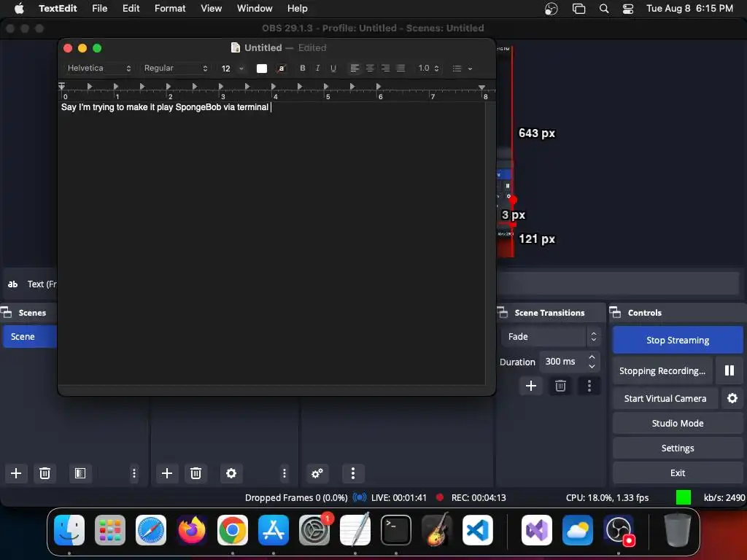Image resolution: width=747 pixels, height=560 pixels.
Task: Open the Regular typeface dropdown
Action: pyautogui.click(x=176, y=68)
